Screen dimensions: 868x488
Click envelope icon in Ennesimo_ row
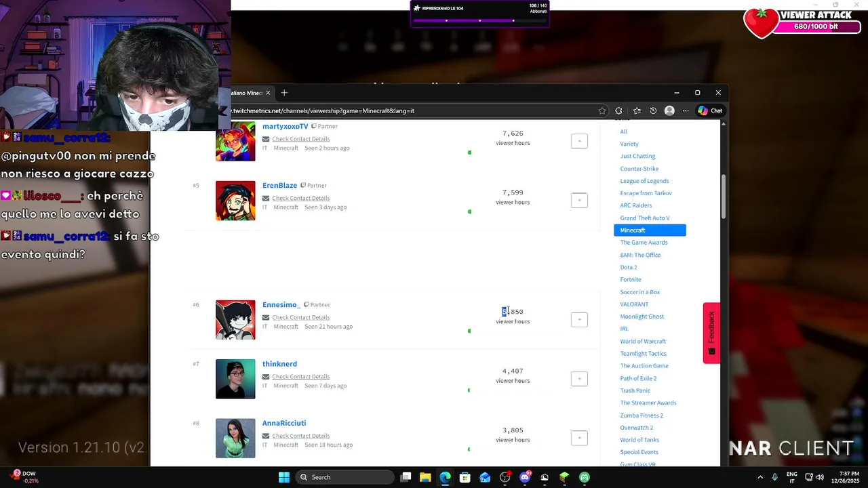click(x=266, y=317)
